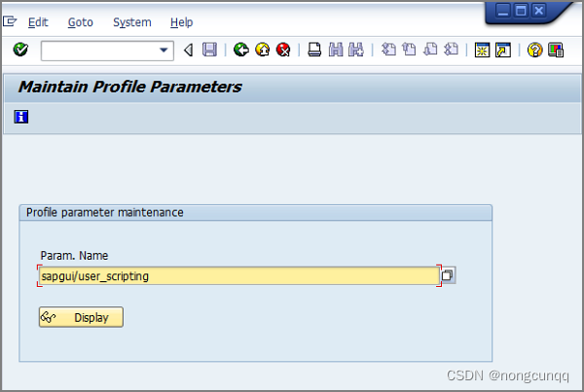Click the Next Page icon

(430, 50)
